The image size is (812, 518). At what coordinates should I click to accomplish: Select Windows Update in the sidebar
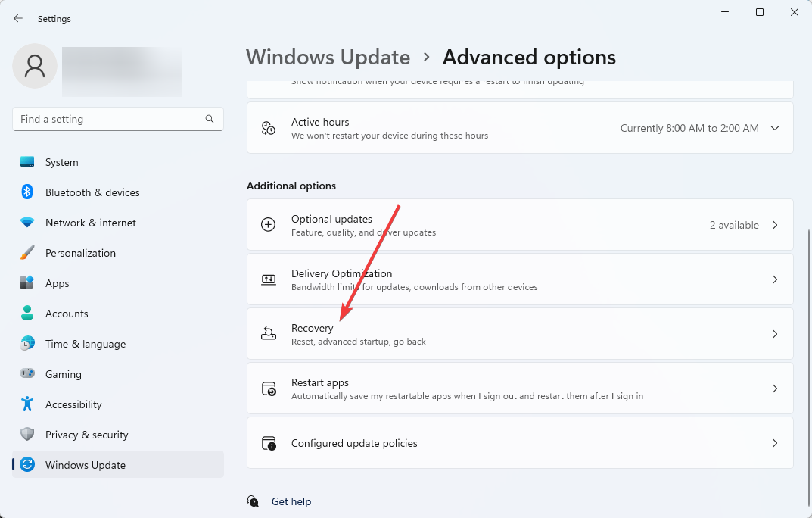tap(118, 465)
